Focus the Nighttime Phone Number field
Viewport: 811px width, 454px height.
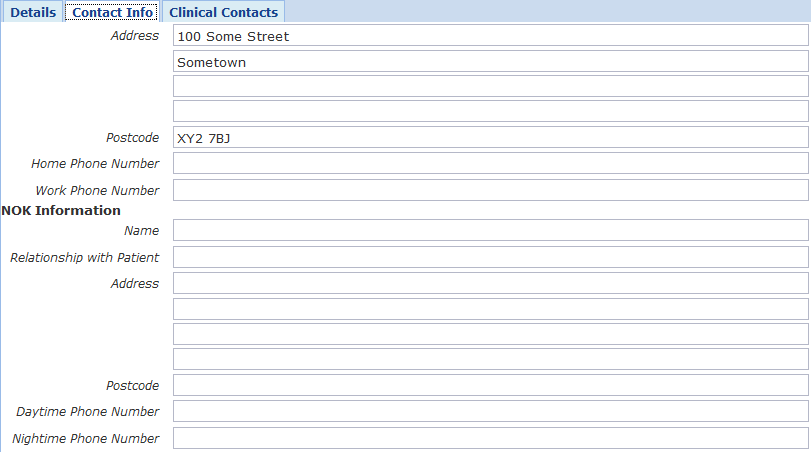pos(490,438)
